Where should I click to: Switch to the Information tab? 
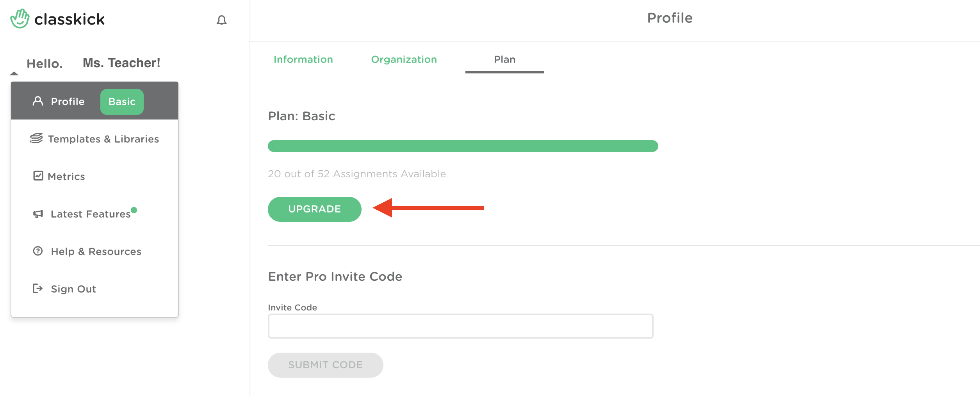click(303, 59)
